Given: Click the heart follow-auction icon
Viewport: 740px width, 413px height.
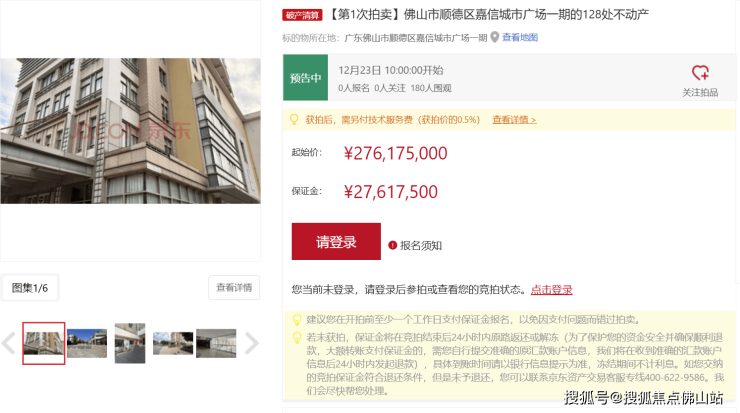Looking at the screenshot, I should (700, 73).
